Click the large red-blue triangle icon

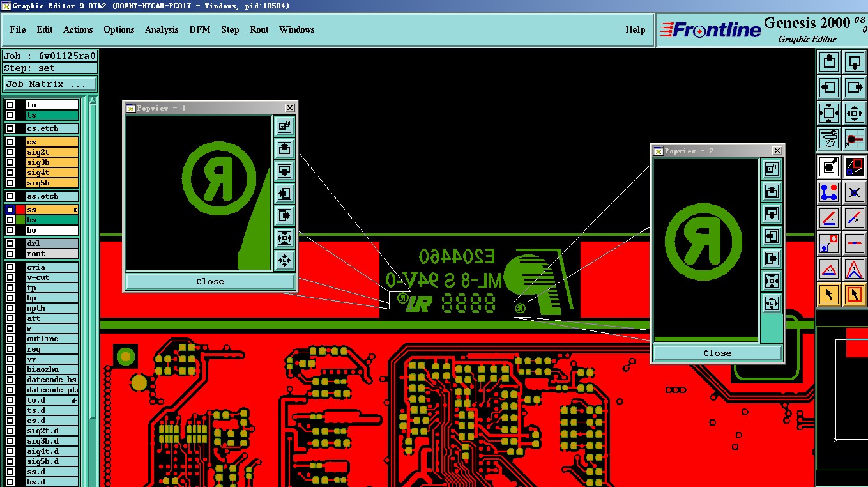tap(855, 269)
